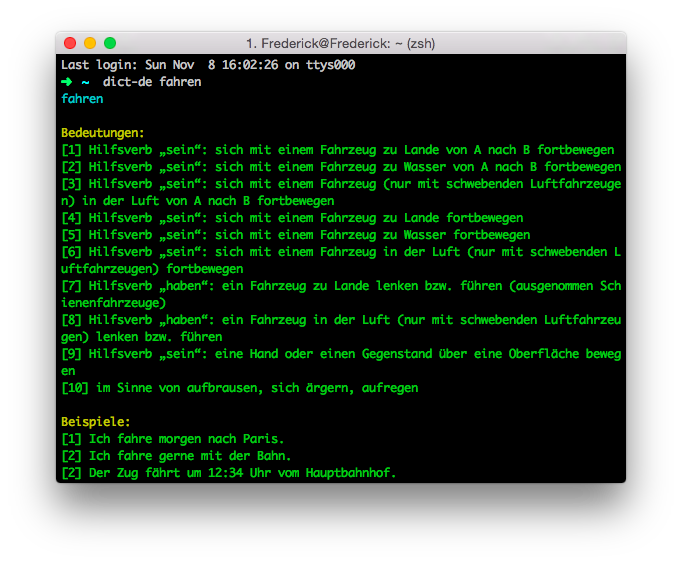Viewport: 682px width, 563px height.
Task: Click example "Ich fahre morgen nach Paris."
Action: (173, 439)
